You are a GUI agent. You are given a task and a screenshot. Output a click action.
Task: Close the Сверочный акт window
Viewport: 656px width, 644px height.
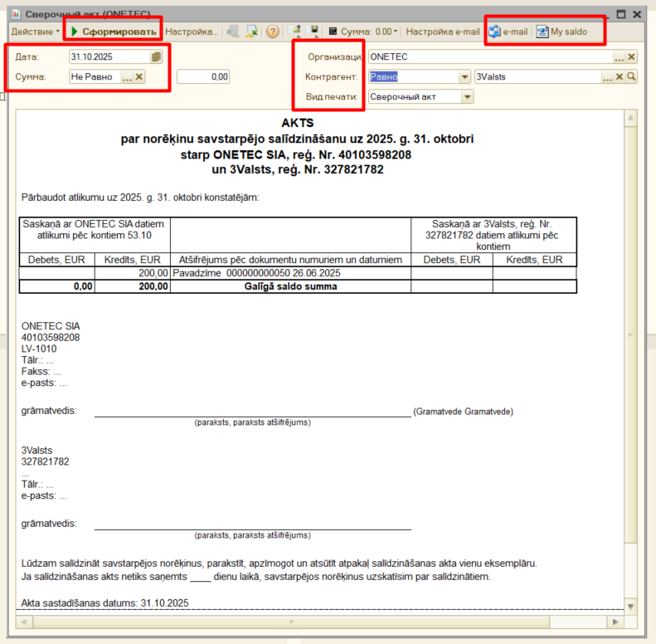pos(637,14)
